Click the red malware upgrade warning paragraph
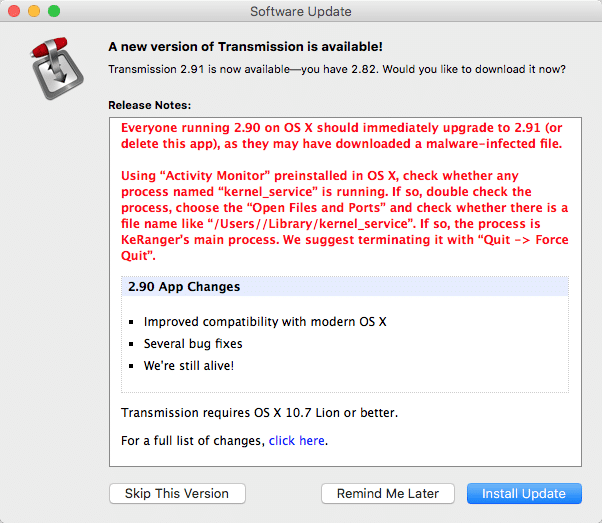 (x=340, y=136)
